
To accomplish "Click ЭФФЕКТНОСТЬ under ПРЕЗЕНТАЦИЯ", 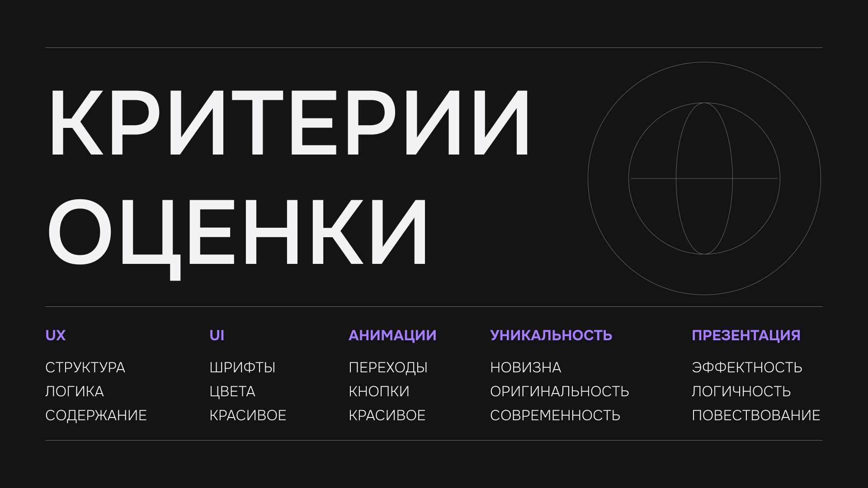I will point(747,368).
